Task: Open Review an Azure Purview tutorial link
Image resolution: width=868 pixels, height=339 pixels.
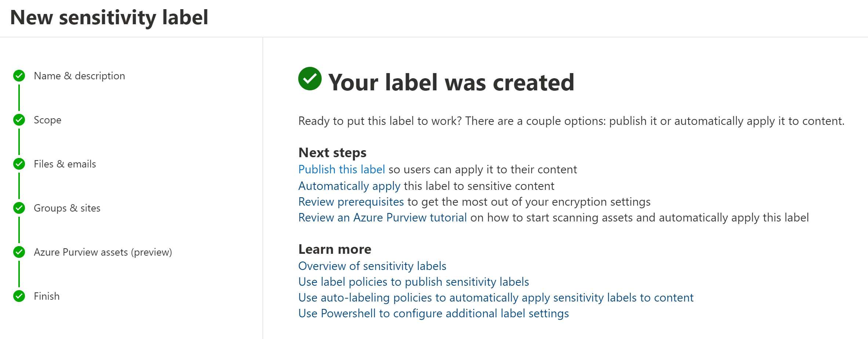Action: click(x=382, y=217)
